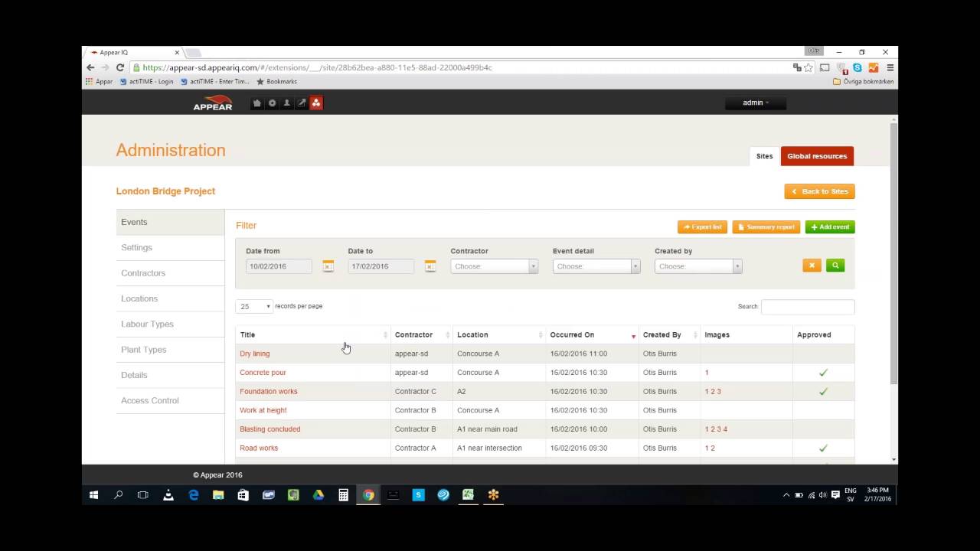Select Settings in the sidebar
Screen dimensions: 980x551
[x=171, y=247]
